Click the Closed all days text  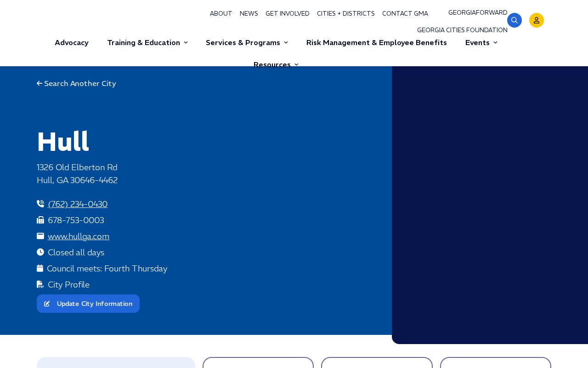click(76, 253)
